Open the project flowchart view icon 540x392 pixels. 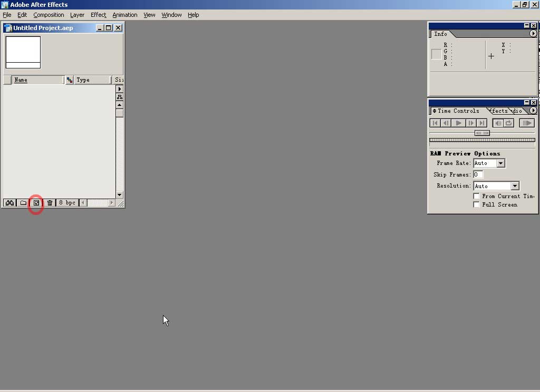(x=120, y=97)
